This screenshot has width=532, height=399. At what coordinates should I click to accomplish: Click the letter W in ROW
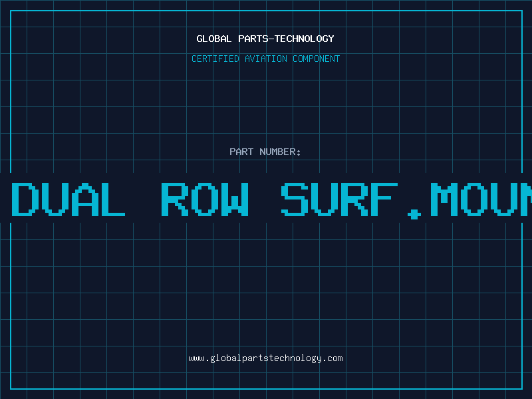[x=235, y=199]
